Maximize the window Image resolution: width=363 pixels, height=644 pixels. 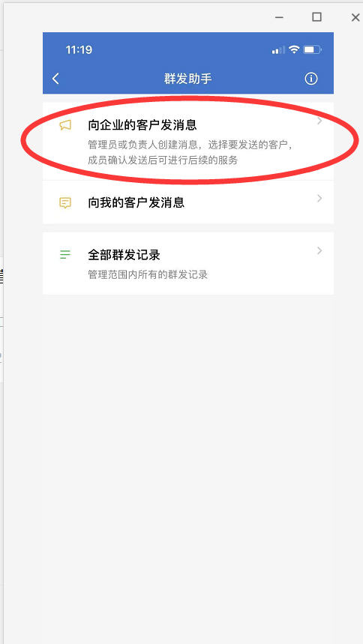coord(316,16)
